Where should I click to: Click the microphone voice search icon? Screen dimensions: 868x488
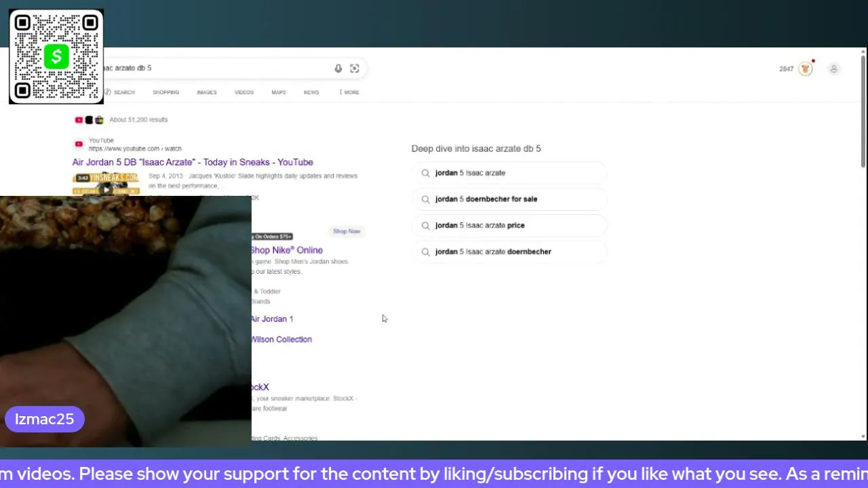(338, 68)
